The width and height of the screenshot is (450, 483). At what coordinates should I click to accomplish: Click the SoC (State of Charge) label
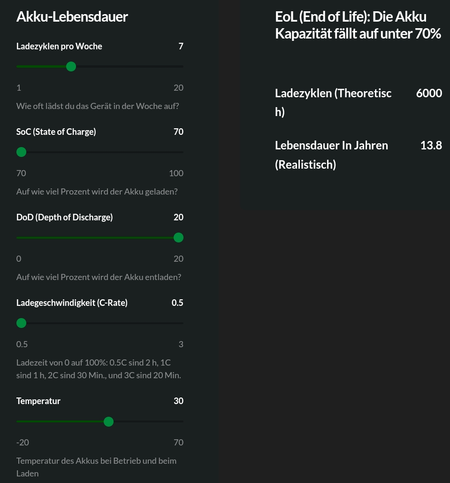click(56, 132)
